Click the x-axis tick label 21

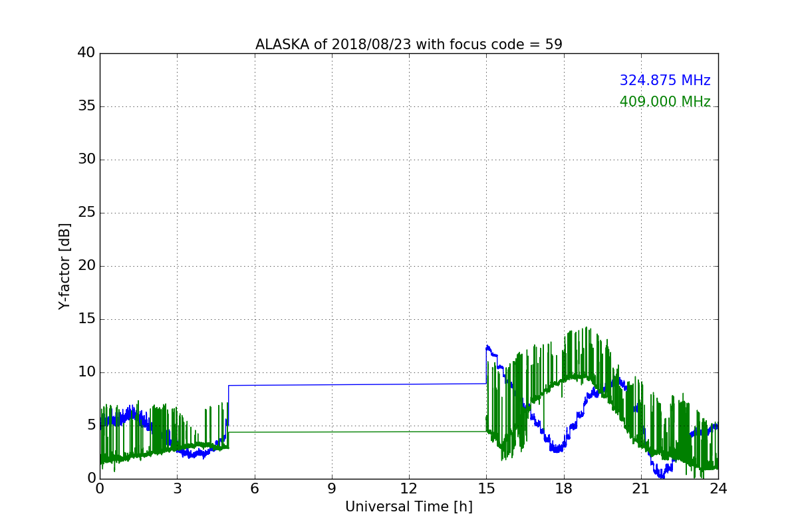pyautogui.click(x=640, y=489)
